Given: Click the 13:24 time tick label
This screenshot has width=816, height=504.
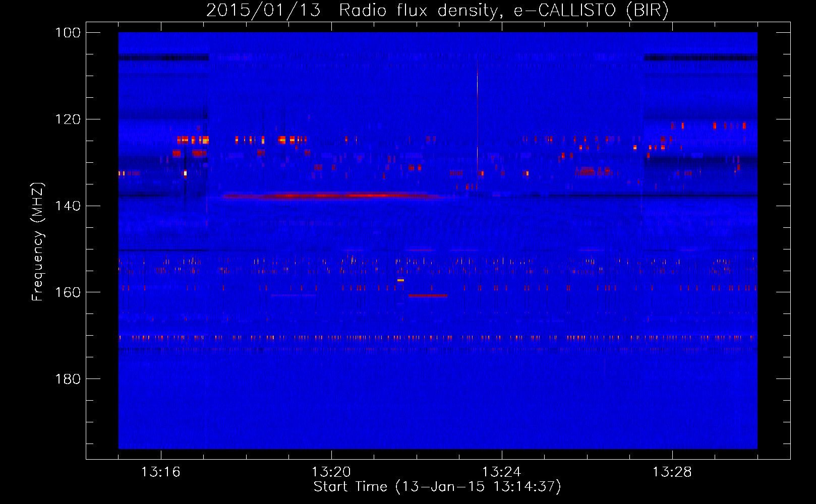Looking at the screenshot, I should click(502, 472).
